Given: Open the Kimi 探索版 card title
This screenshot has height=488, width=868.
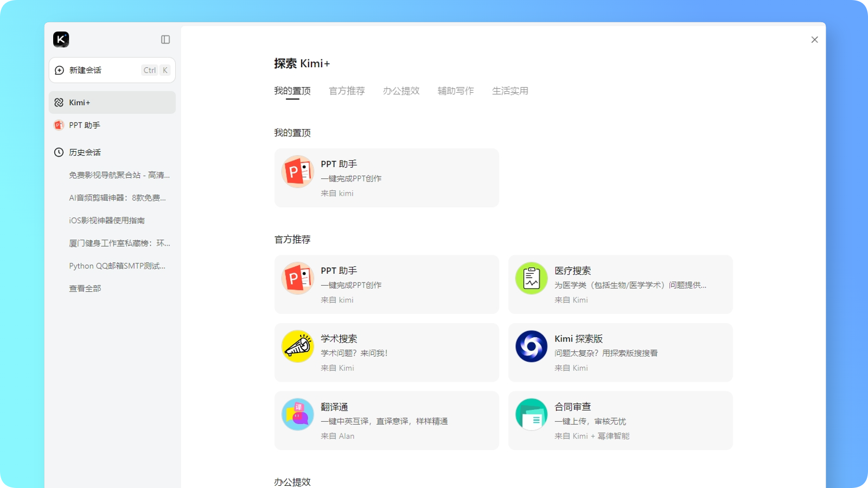Looking at the screenshot, I should pyautogui.click(x=579, y=339).
